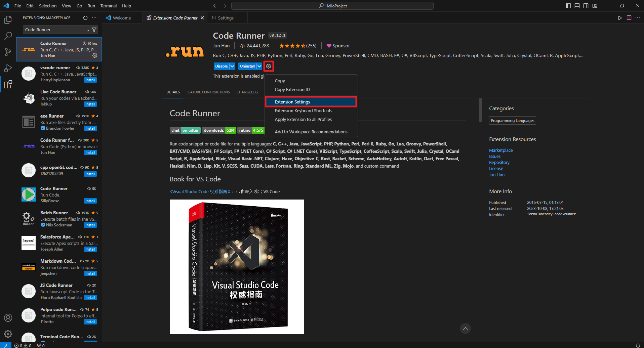
Task: Click the gear icon next to Uninstall
Action: (x=269, y=66)
